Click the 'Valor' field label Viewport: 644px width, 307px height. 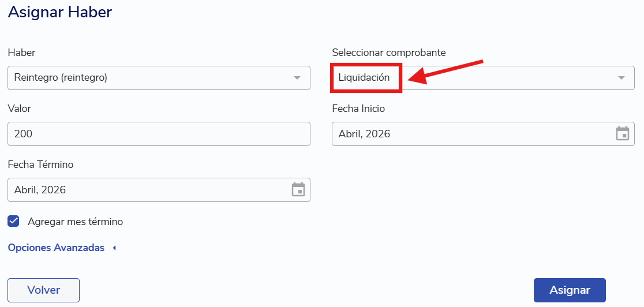coord(19,108)
